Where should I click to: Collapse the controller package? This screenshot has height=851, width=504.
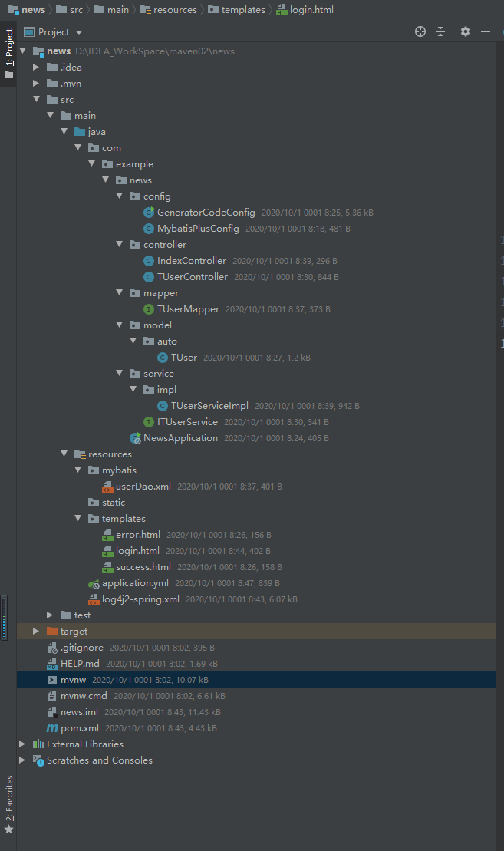coord(120,244)
